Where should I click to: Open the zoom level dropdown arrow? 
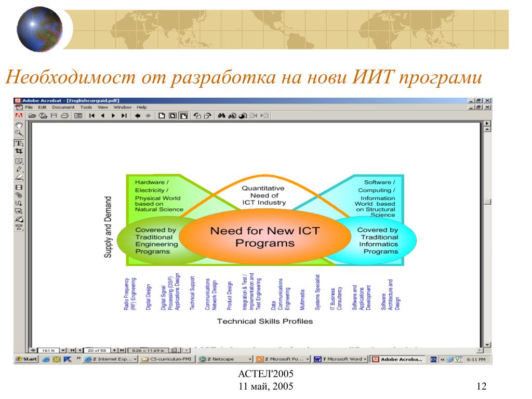click(63, 350)
